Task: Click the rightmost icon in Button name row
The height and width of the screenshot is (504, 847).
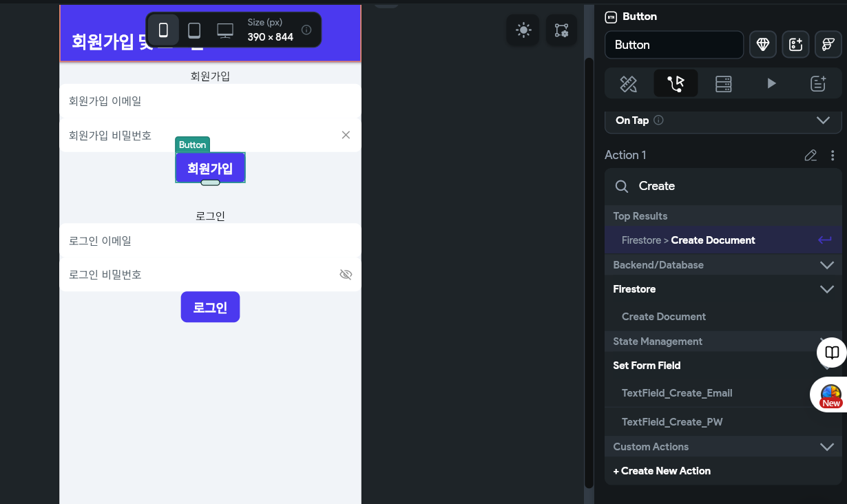Action: [x=828, y=45]
